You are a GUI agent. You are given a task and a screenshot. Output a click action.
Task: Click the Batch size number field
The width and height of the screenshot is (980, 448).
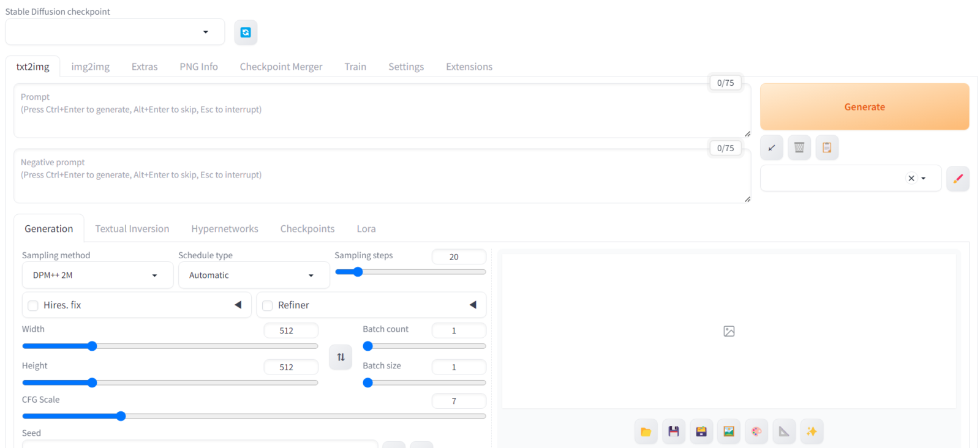click(459, 367)
